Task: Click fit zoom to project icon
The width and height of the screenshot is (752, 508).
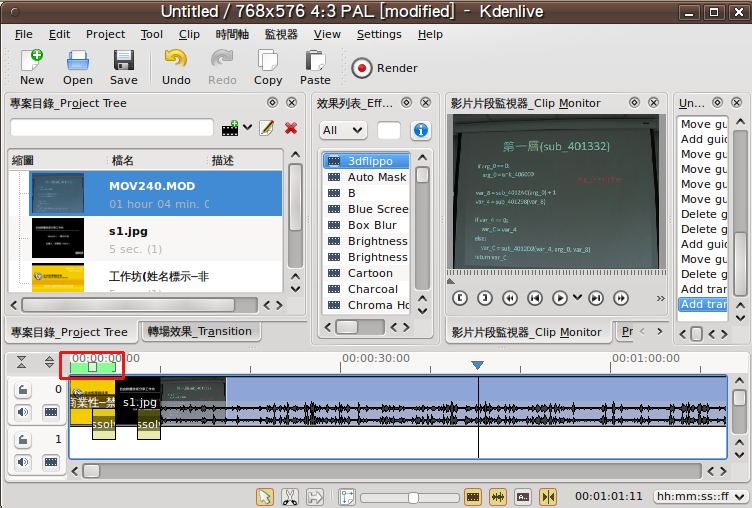Action: tap(347, 496)
